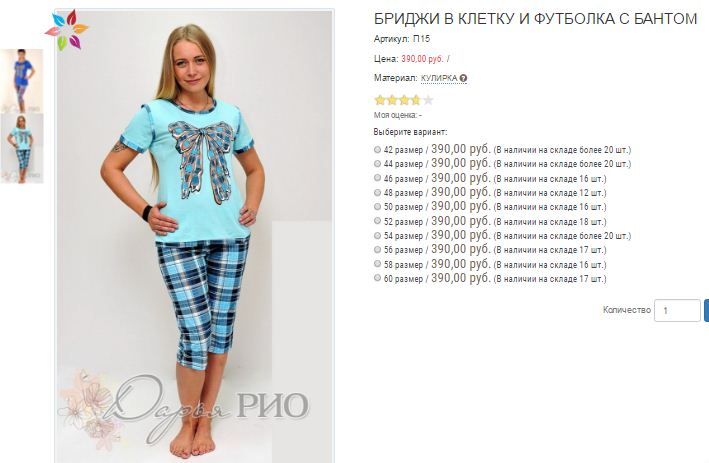Click the blue add-to-cart button beside quantity
This screenshot has width=709, height=463.
(706, 311)
